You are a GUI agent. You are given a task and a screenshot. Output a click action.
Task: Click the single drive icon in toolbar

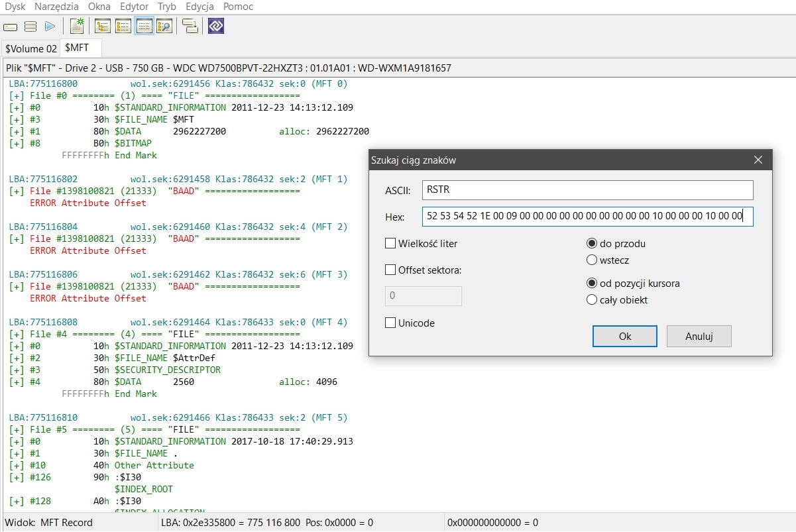tap(11, 27)
